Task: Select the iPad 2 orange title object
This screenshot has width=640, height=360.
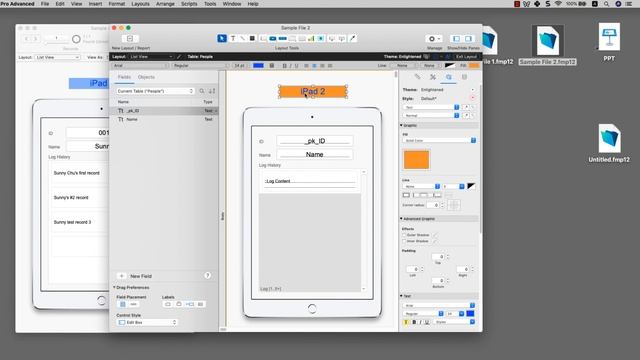Action: coord(313,91)
